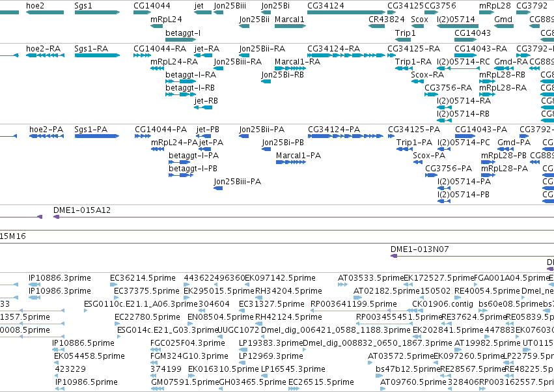Click protein CG34124-PA label
554x392 pixels.
click(x=334, y=130)
